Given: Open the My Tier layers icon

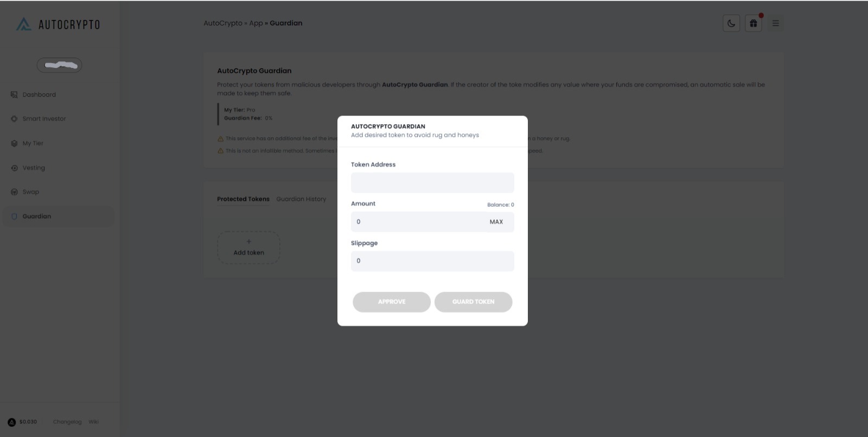Looking at the screenshot, I should 14,143.
